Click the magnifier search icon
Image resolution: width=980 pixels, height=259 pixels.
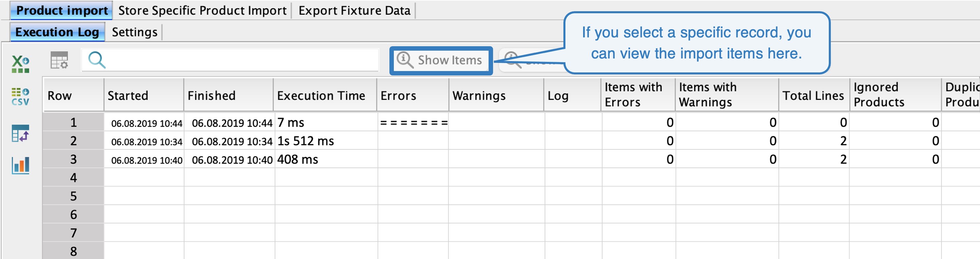point(97,60)
